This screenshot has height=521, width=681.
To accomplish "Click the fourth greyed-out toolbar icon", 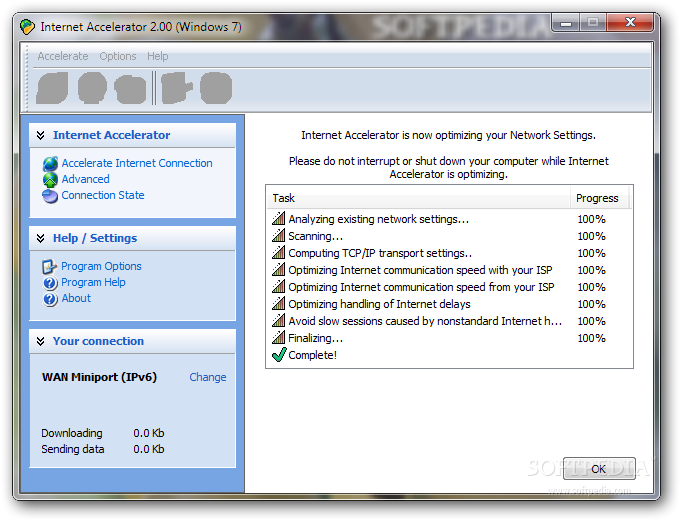I will point(176,88).
